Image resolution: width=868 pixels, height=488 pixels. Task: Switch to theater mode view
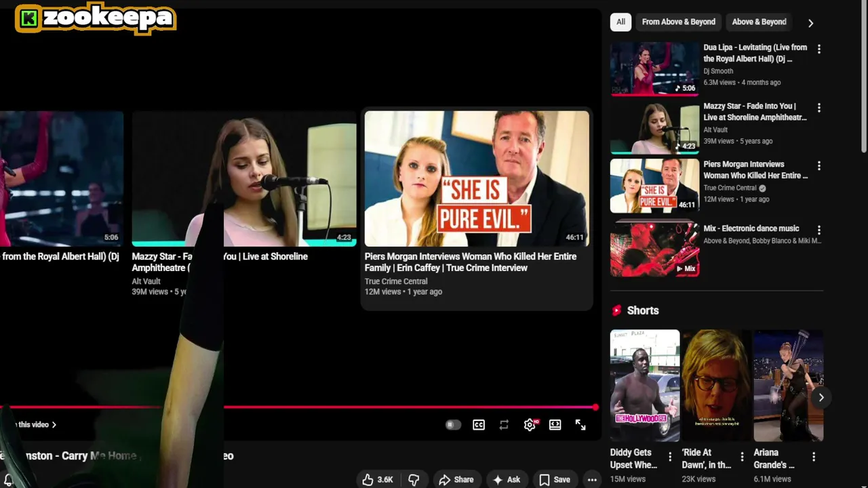click(x=555, y=425)
